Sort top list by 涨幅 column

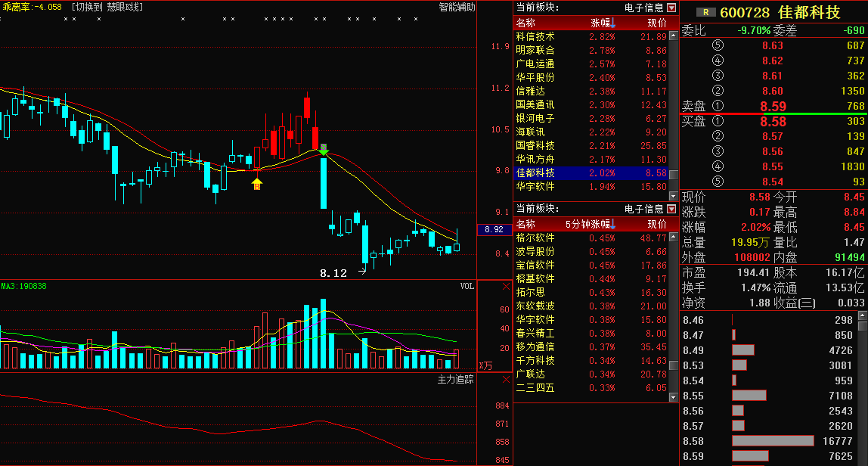click(x=603, y=23)
